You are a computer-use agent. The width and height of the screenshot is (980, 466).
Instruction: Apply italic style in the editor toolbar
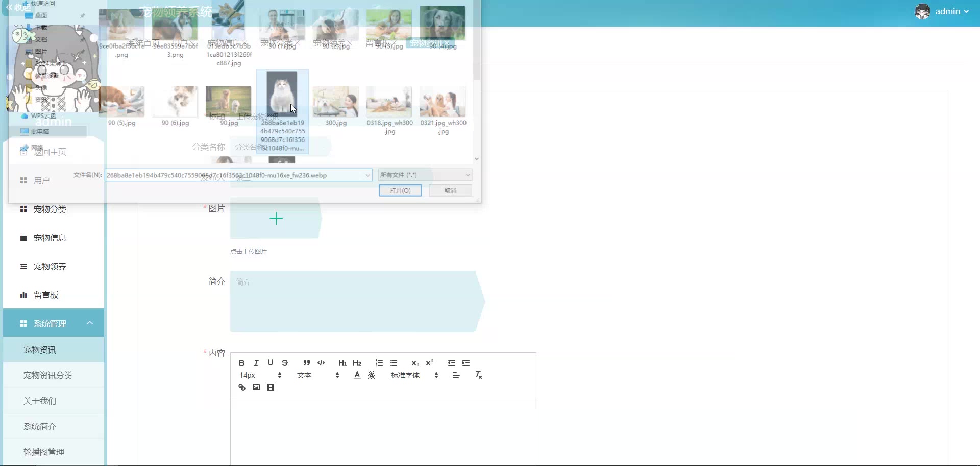[256, 363]
